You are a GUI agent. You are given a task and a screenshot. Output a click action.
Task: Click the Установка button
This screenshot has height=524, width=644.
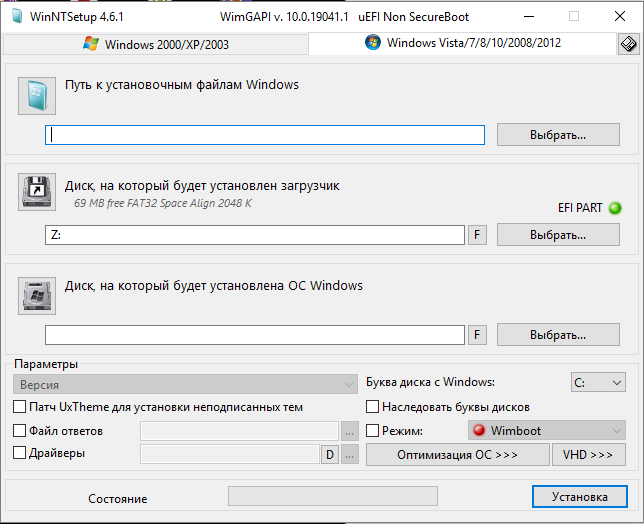(x=580, y=497)
